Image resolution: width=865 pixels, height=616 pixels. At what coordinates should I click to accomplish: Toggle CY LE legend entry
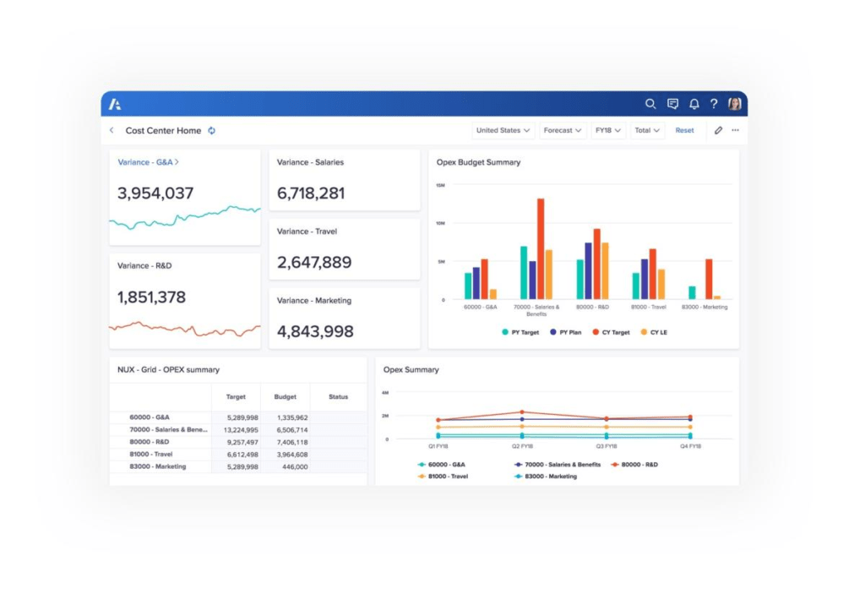(x=654, y=332)
